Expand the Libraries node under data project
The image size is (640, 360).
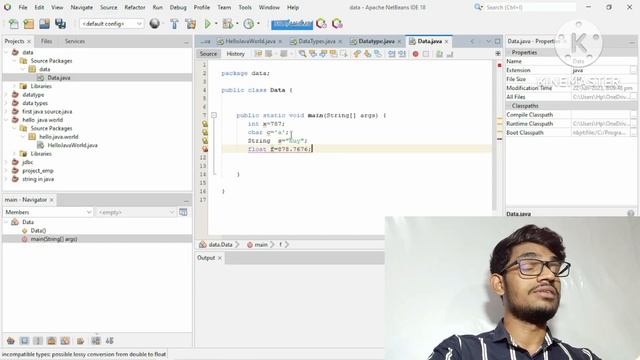tap(15, 86)
